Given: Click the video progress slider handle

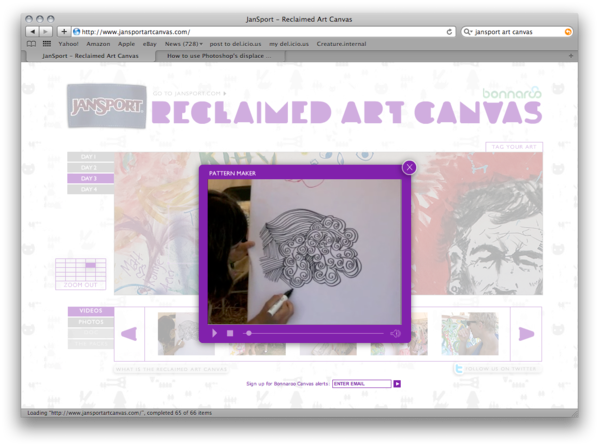Looking at the screenshot, I should [249, 333].
